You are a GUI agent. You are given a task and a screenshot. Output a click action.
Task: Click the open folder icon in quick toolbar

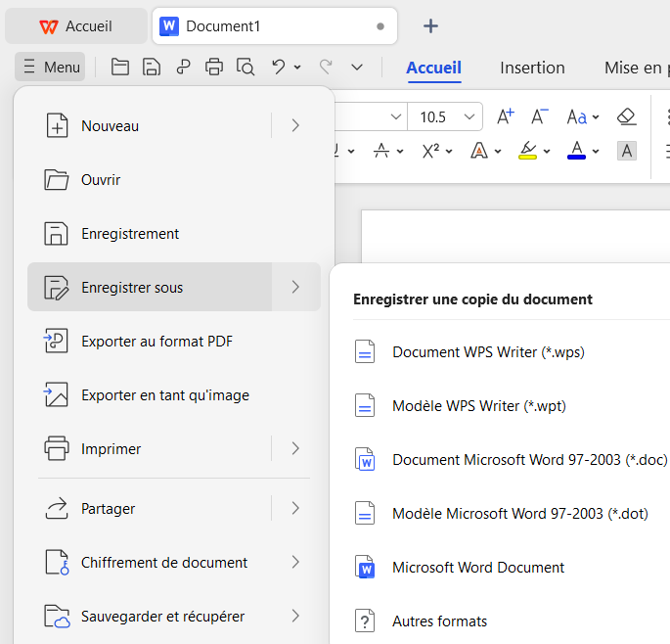(120, 68)
